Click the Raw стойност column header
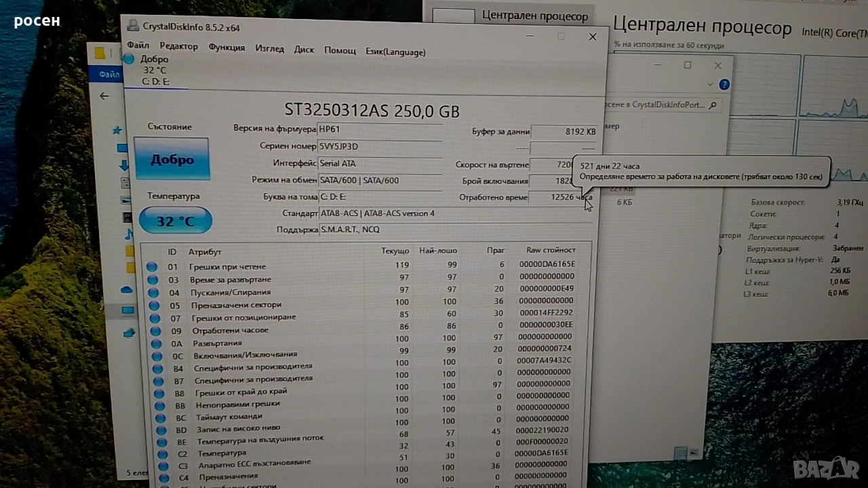This screenshot has height=488, width=868. 550,250
